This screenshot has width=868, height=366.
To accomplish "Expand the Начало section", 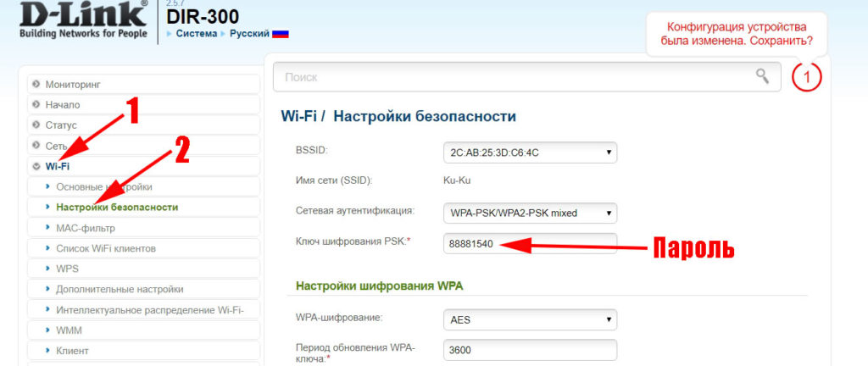I will point(63,105).
